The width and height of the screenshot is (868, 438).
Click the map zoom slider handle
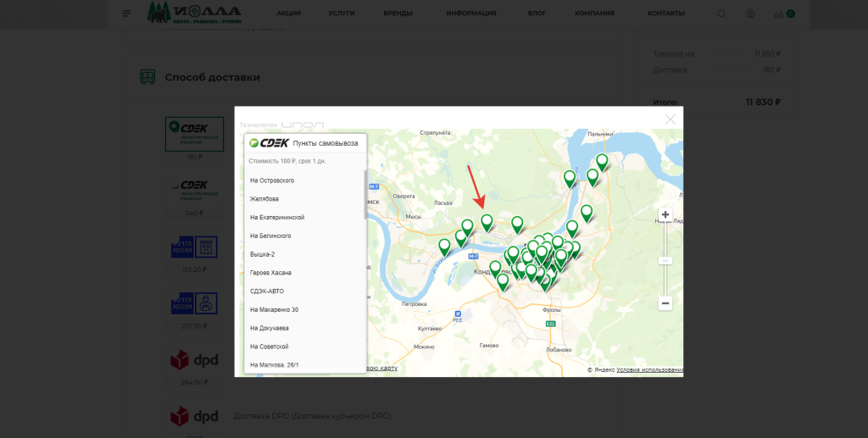point(665,260)
